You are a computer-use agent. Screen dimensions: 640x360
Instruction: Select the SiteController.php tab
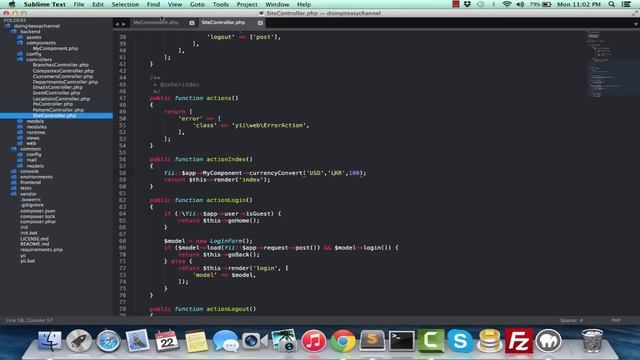(x=223, y=22)
